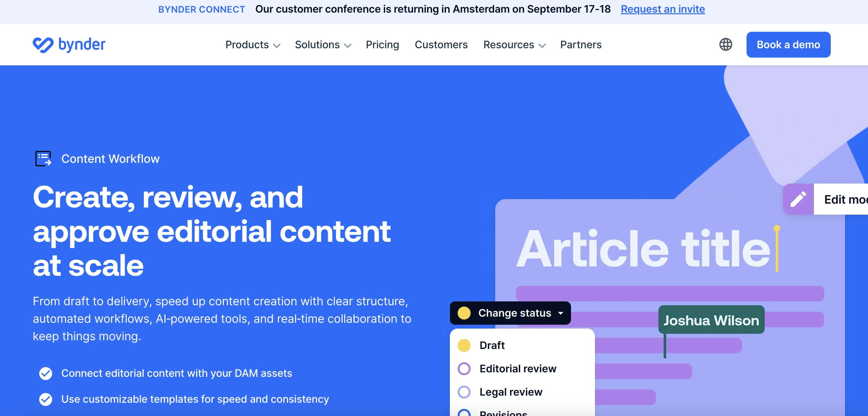Expand the Products menu chevron
This screenshot has width=868, height=416.
[x=277, y=46]
